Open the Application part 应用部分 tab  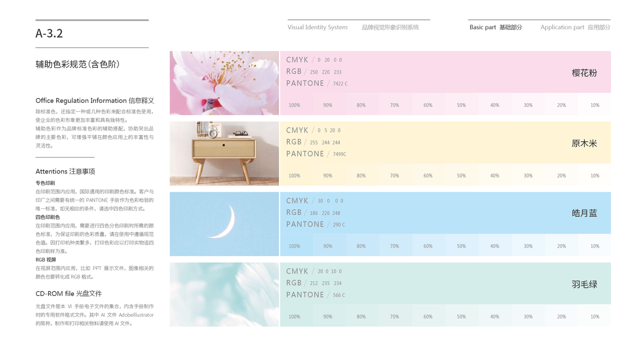coord(575,27)
